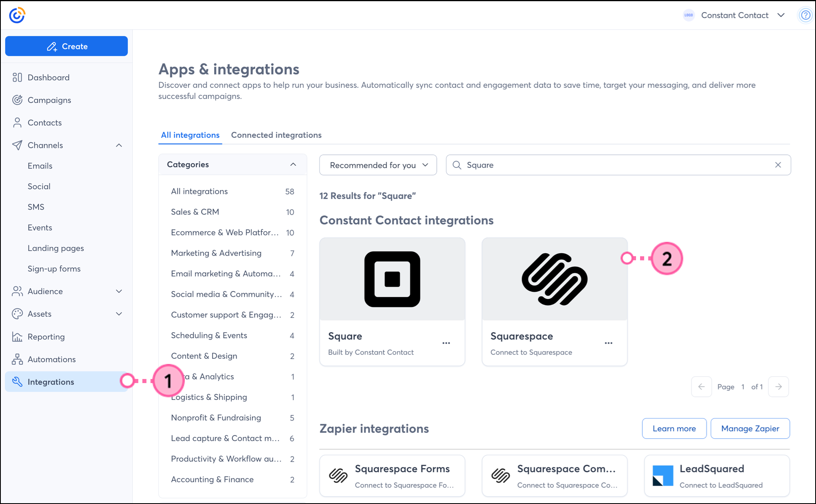Click the Manage Zapier button

[750, 429]
